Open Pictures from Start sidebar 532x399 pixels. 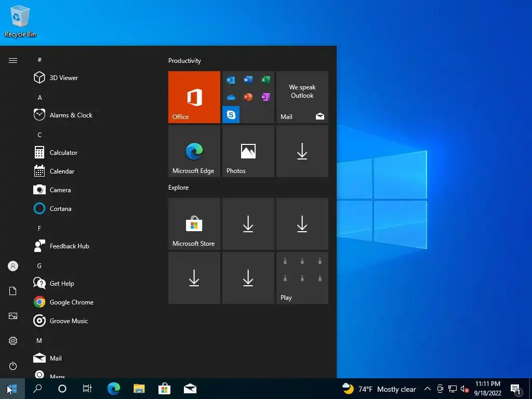(x=13, y=316)
